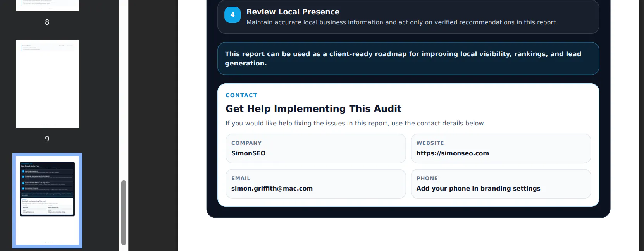
Task: Click the page 8 thumbnail
Action: 47,5
